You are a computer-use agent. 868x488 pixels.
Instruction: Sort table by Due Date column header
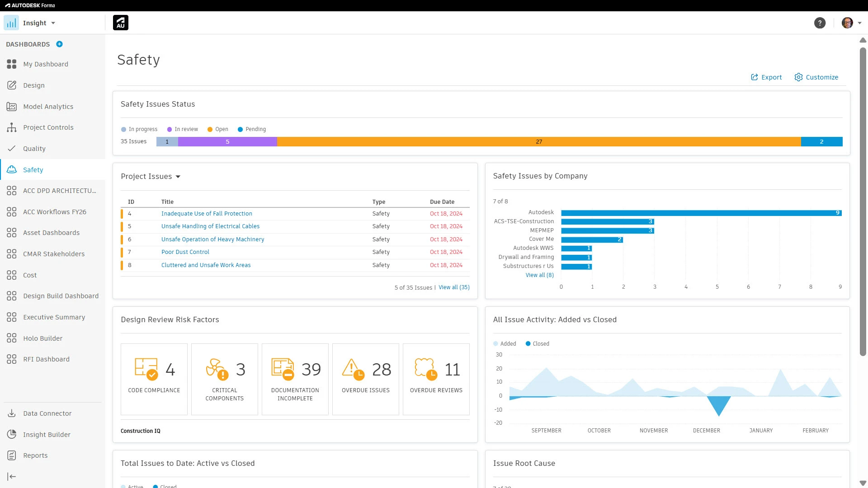click(442, 202)
